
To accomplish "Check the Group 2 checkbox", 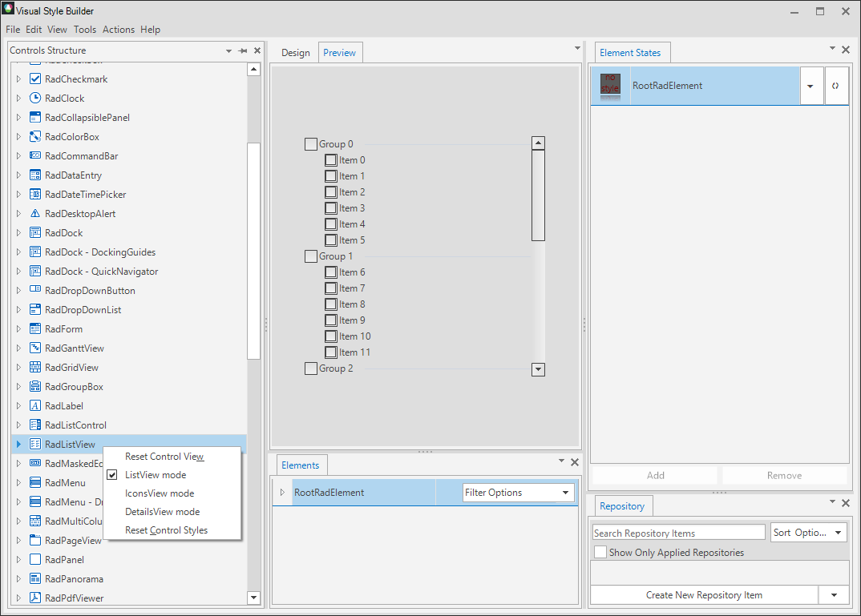I will (x=311, y=368).
